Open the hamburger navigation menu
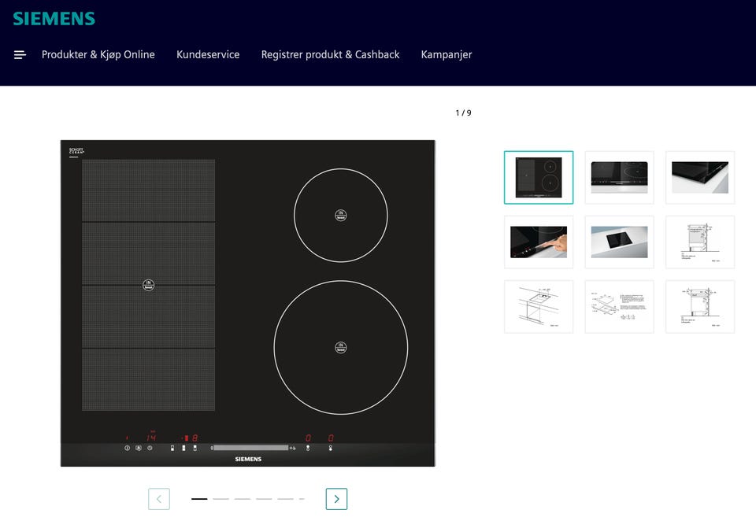 [20, 55]
